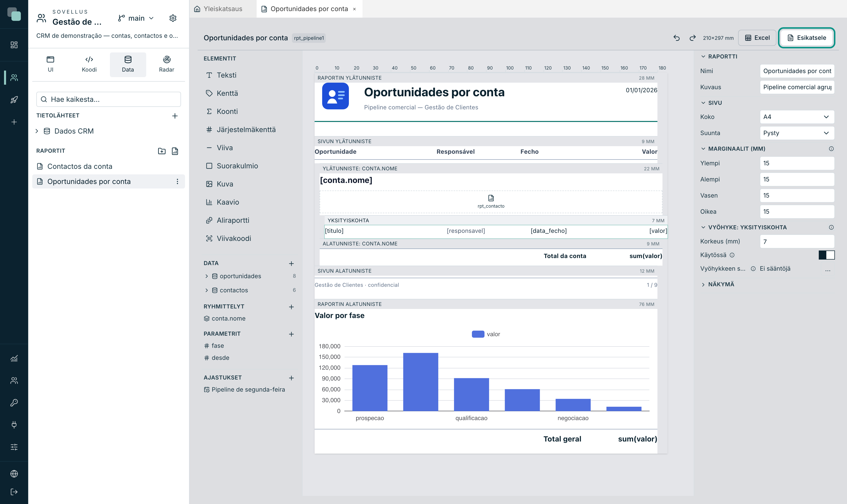The width and height of the screenshot is (847, 504).
Task: Switch to the Data tab
Action: [x=128, y=64]
